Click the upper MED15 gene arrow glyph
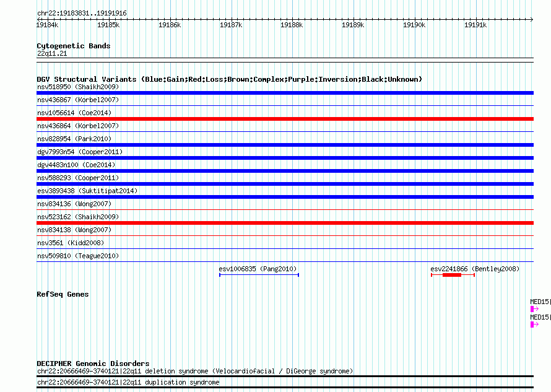The height and width of the screenshot is (392, 551). point(534,309)
